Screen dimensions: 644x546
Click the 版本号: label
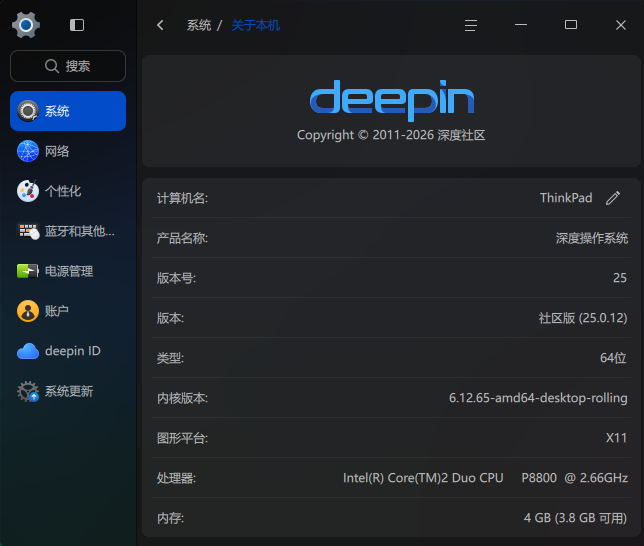coord(176,279)
